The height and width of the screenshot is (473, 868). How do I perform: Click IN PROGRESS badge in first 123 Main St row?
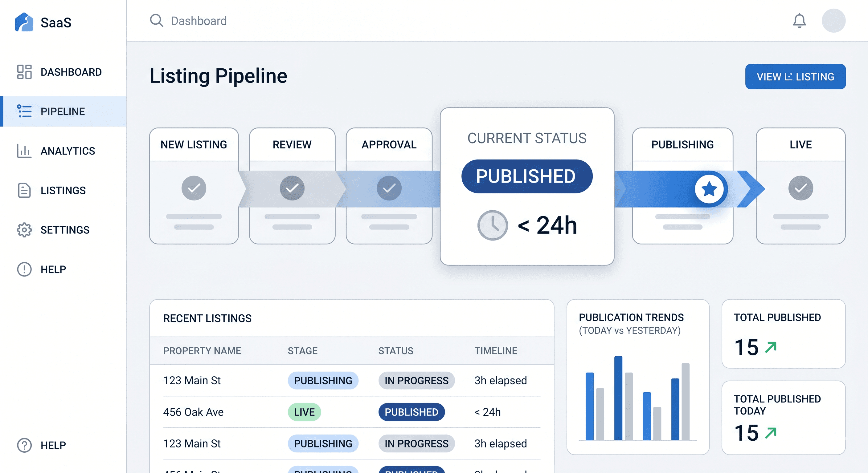pos(416,380)
